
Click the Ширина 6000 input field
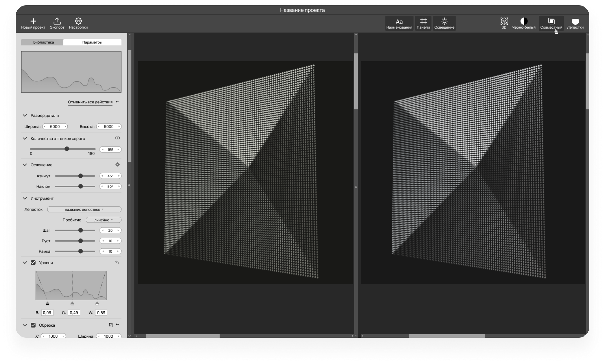pos(55,127)
